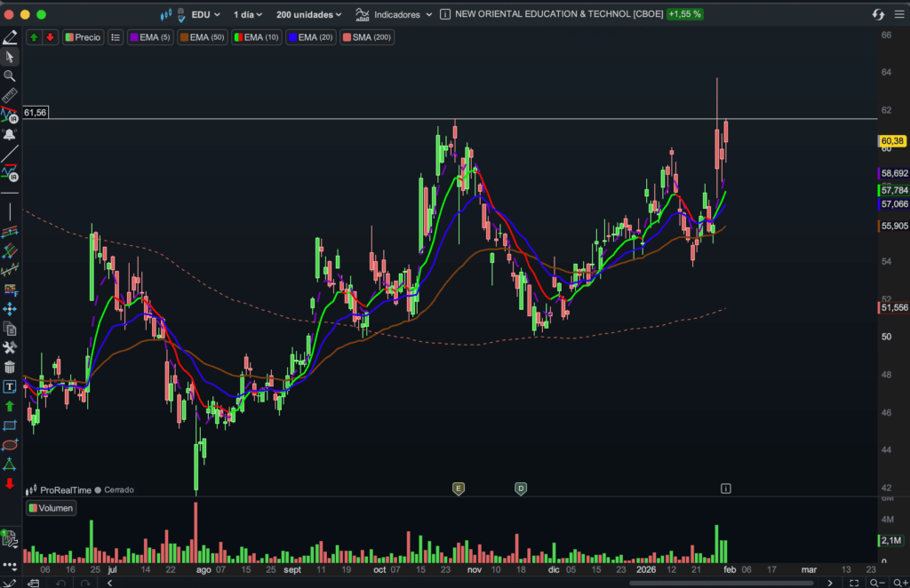Choose the text annotation tool
This screenshot has width=910, height=588.
click(x=10, y=386)
